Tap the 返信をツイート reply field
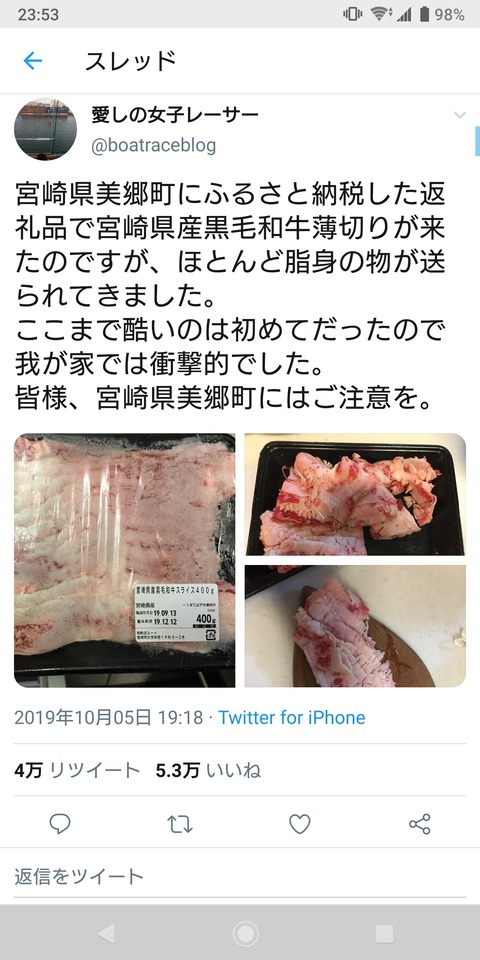The image size is (480, 960). tap(240, 877)
